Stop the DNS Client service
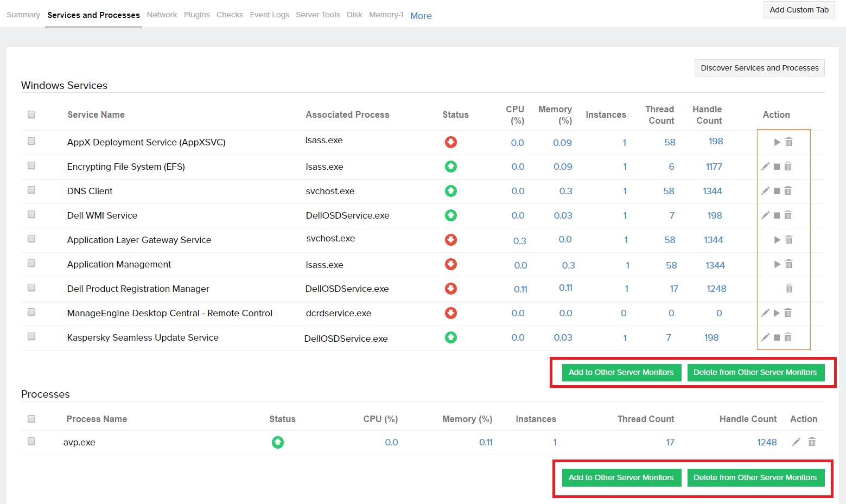The image size is (846, 504). (777, 191)
